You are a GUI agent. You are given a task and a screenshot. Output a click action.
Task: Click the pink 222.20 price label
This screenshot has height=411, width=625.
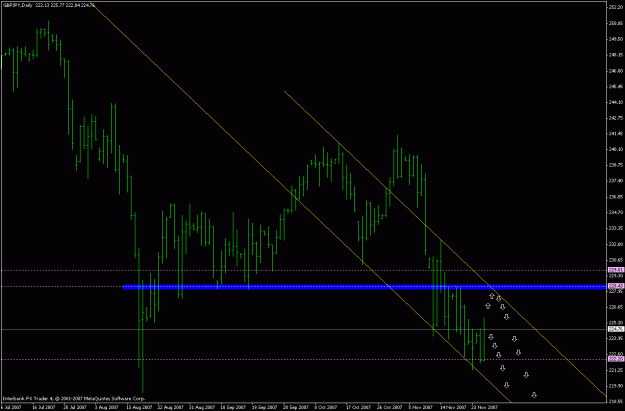point(616,359)
